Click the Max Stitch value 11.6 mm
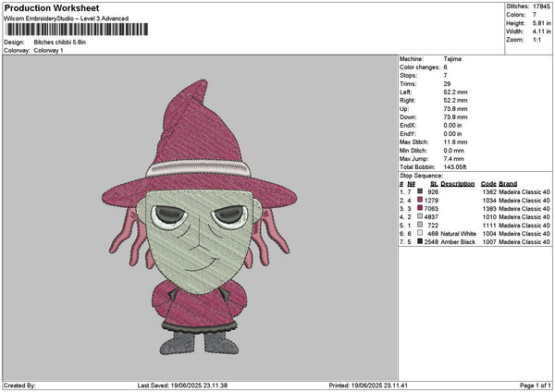This screenshot has width=555, height=392. coord(455,141)
